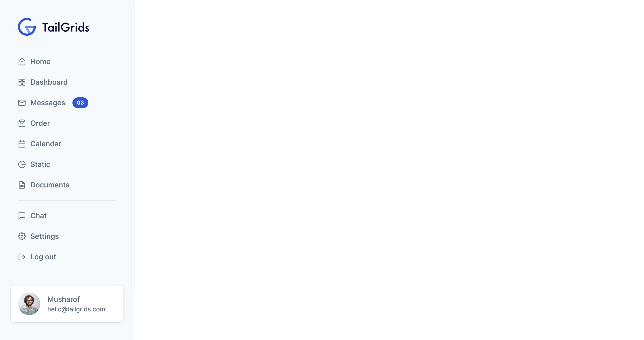Open the Documents file icon
The width and height of the screenshot is (644, 340).
(x=21, y=185)
